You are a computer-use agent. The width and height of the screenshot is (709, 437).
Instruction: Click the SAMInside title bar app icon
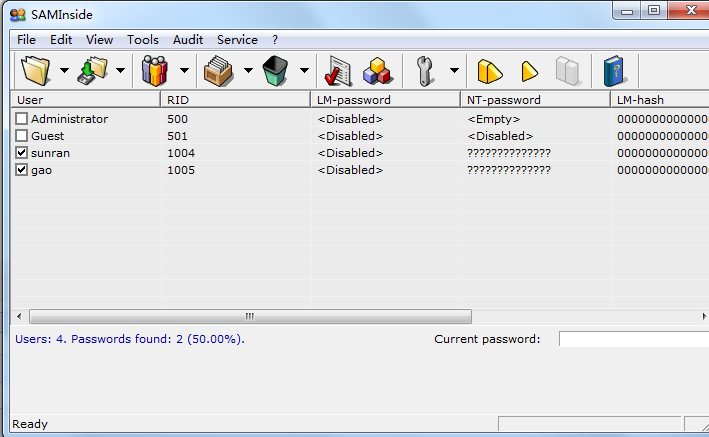(x=18, y=14)
